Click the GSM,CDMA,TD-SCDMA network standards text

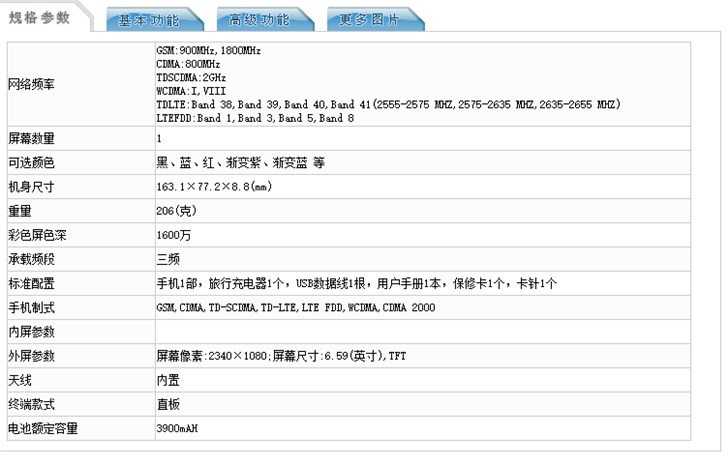click(x=296, y=307)
